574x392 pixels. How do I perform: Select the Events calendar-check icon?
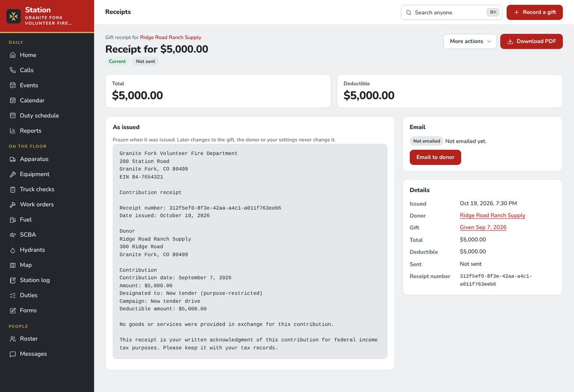pos(13,85)
